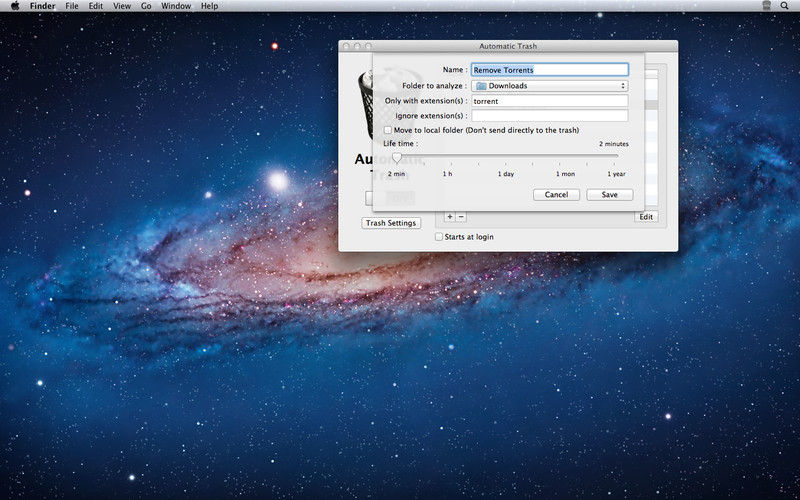The width and height of the screenshot is (800, 500).
Task: Click the Downloads folder icon in dropdown
Action: [481, 86]
